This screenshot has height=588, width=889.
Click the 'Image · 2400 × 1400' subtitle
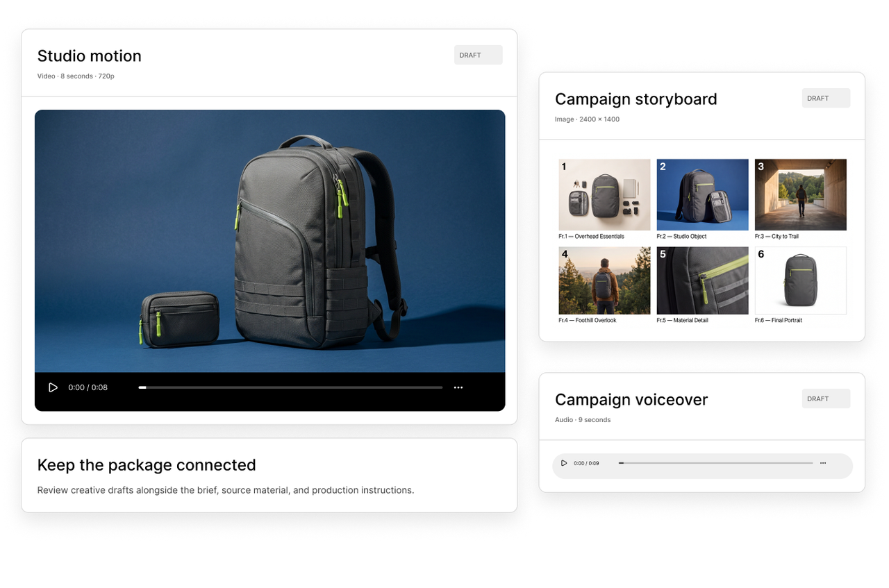pyautogui.click(x=587, y=119)
